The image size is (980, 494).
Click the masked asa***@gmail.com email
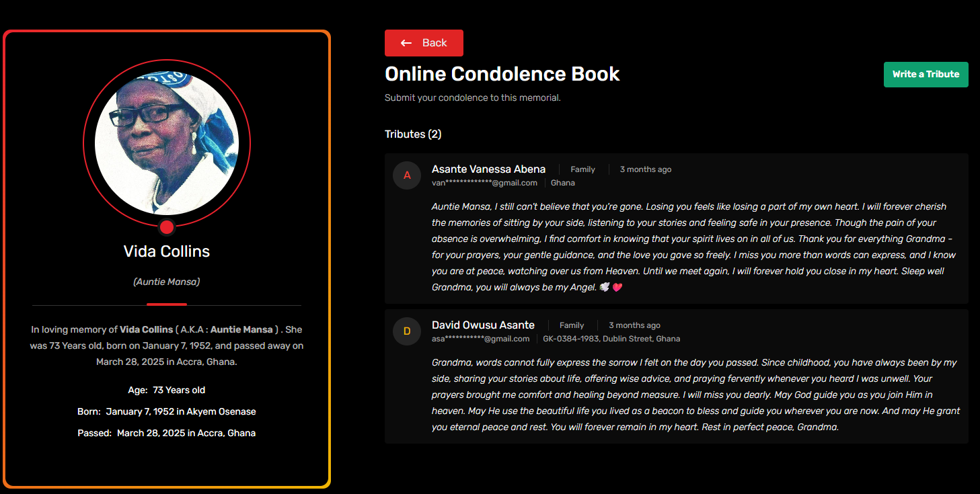click(480, 339)
